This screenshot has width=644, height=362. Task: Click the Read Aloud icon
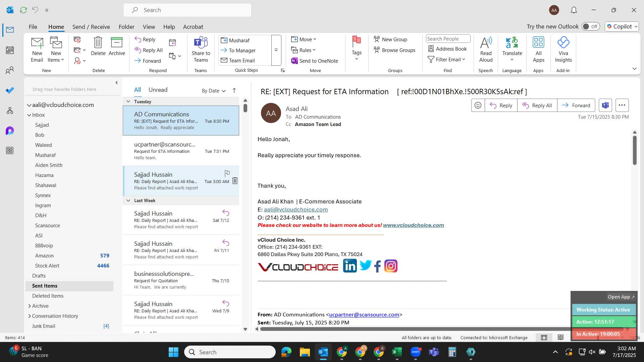coord(486,50)
